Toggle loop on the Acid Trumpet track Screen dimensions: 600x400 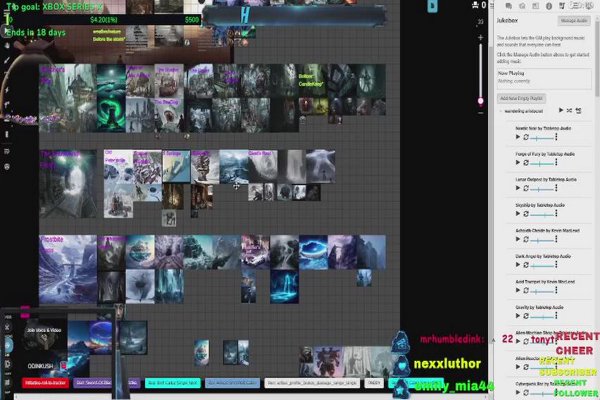tap(526, 290)
